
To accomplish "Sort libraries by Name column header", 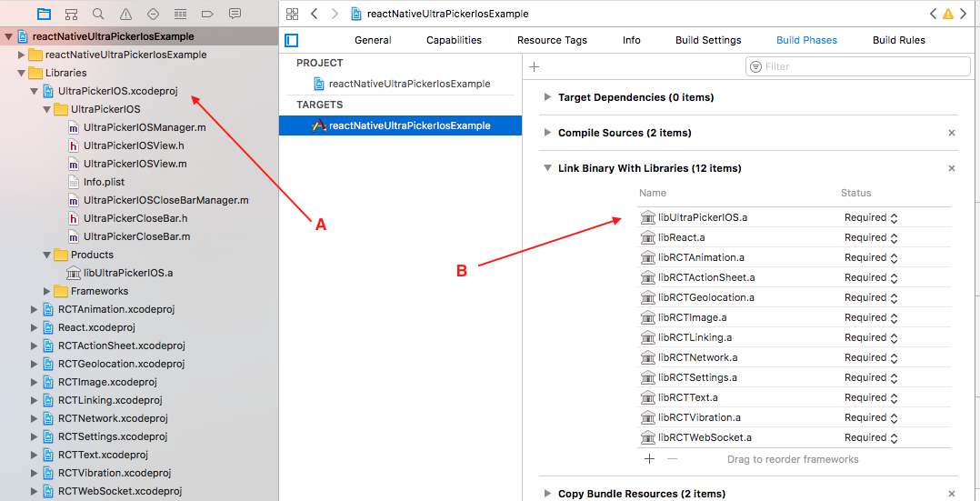I will (653, 193).
